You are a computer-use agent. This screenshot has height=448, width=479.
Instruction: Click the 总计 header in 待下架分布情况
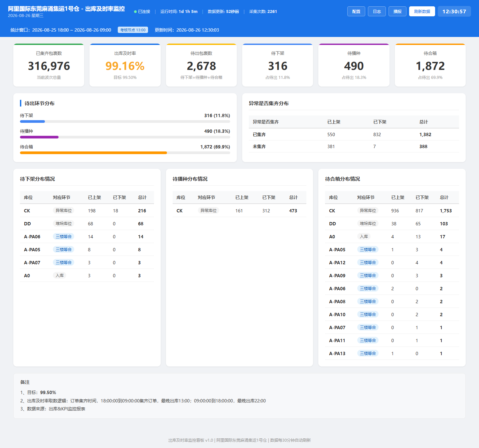point(142,198)
